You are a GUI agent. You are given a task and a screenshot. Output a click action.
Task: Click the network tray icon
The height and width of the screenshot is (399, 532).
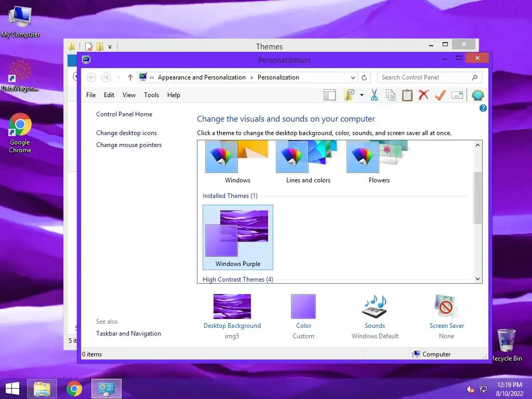[x=483, y=389]
